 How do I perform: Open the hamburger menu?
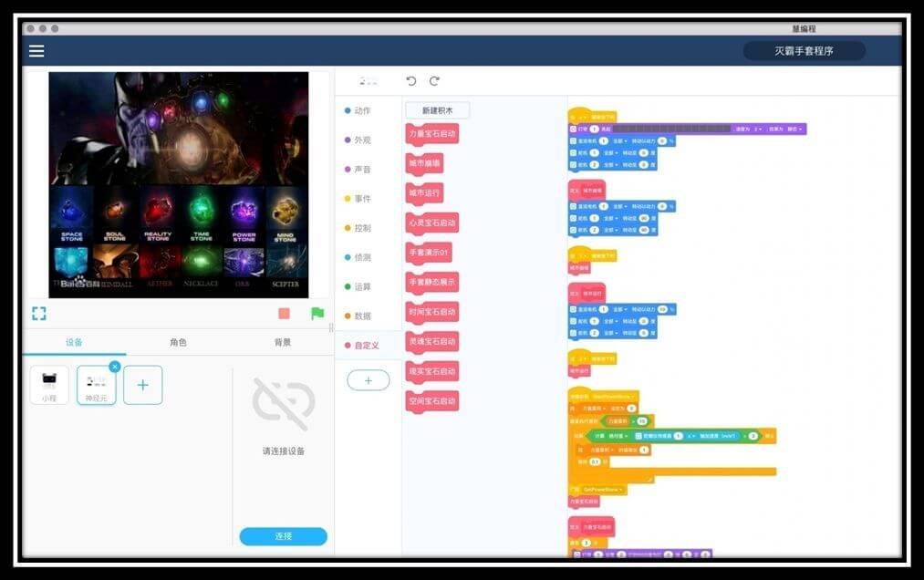click(36, 51)
